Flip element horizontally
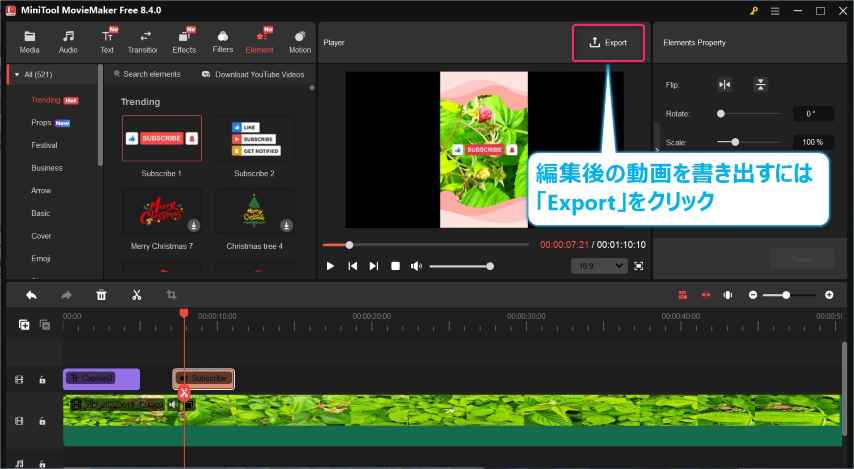Screen dimensions: 854x469 (725, 85)
